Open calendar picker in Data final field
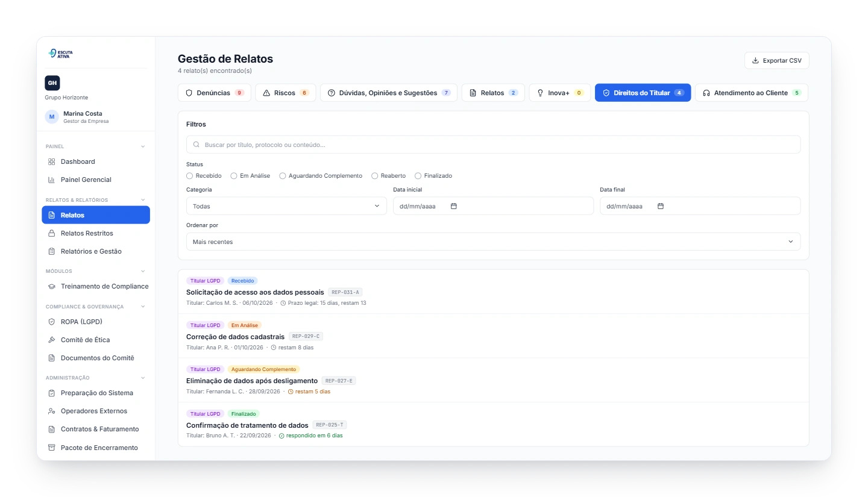This screenshot has height=497, width=868. [661, 206]
